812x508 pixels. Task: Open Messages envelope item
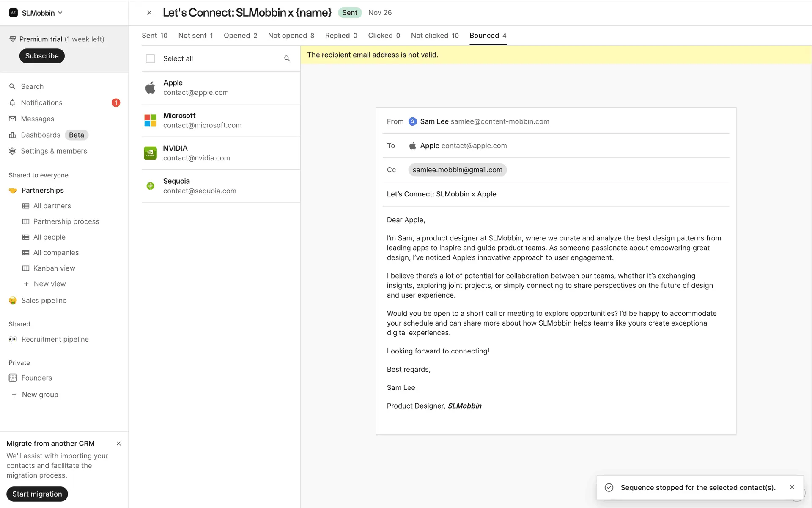click(13, 119)
